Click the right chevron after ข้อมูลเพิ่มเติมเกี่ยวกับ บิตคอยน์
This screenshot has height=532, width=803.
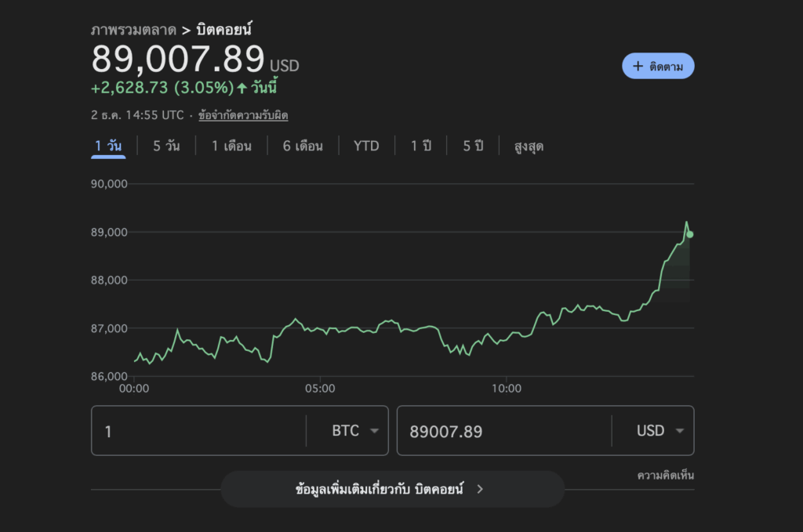480,489
